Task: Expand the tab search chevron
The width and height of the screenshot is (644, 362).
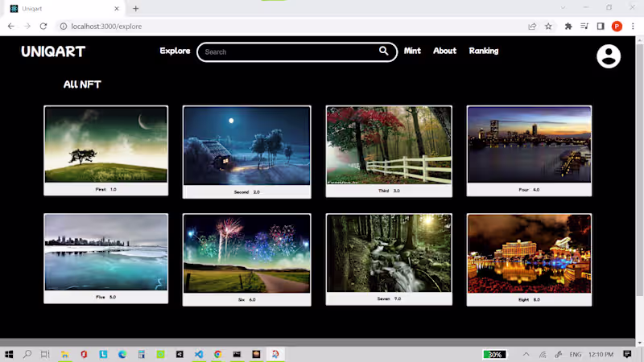Action: (563, 8)
